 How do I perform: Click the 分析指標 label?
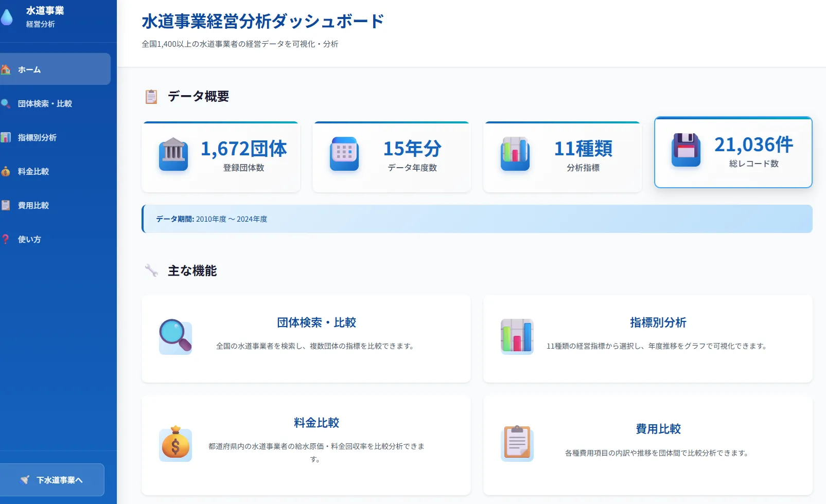tap(583, 168)
